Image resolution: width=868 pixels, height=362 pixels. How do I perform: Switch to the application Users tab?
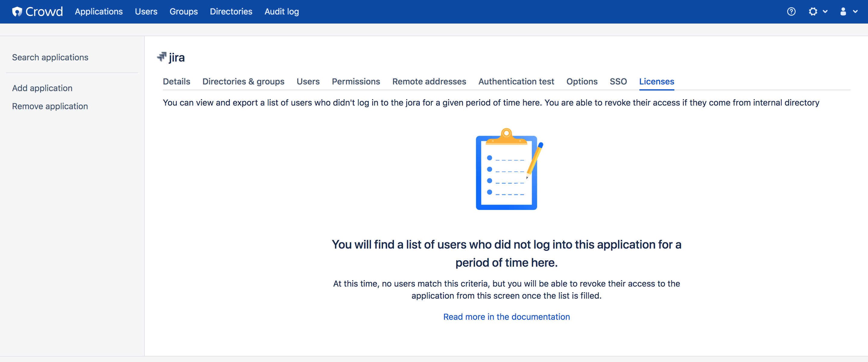(308, 81)
